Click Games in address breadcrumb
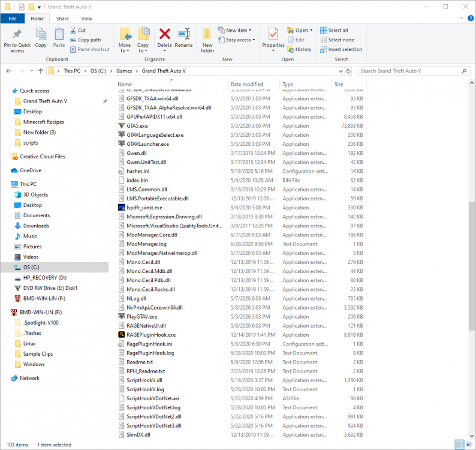 124,71
